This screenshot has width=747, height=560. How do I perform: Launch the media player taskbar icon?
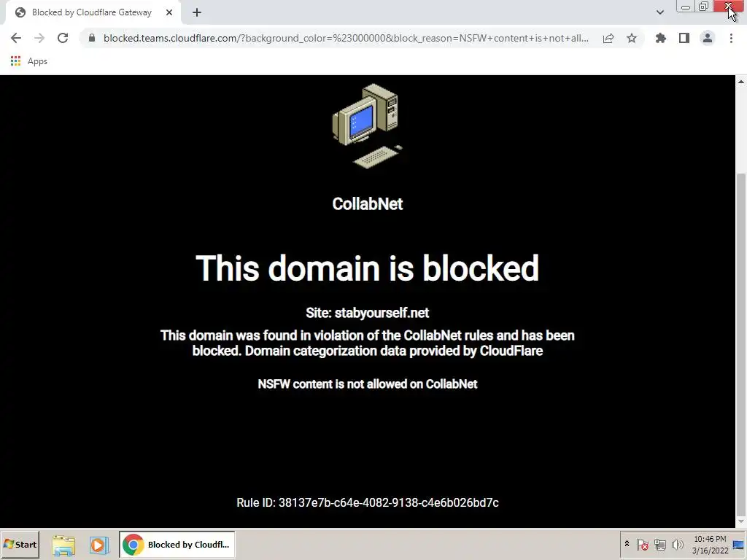(98, 545)
